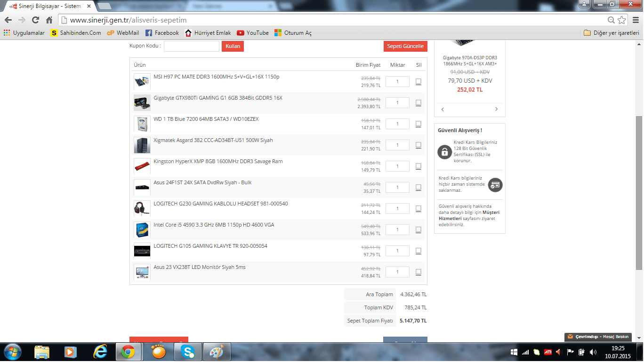This screenshot has width=644, height=362.
Task: Tick the Sil checkbox for Xigmatek Asgard 382
Action: pyautogui.click(x=418, y=145)
